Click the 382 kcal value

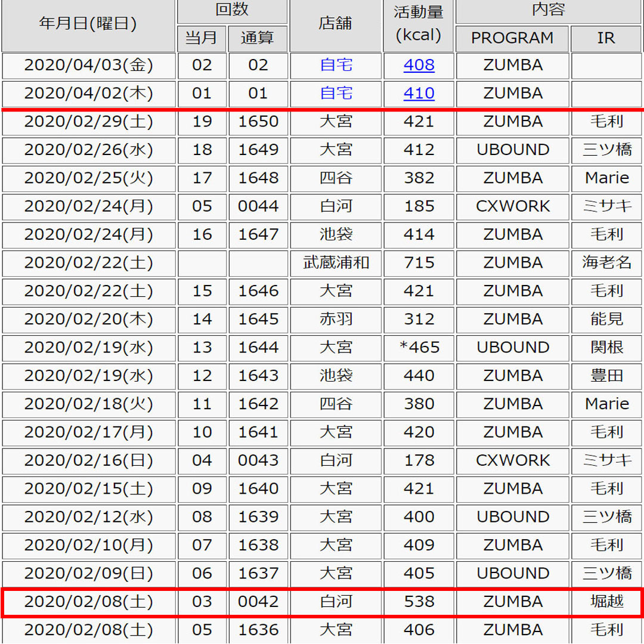[x=419, y=178]
